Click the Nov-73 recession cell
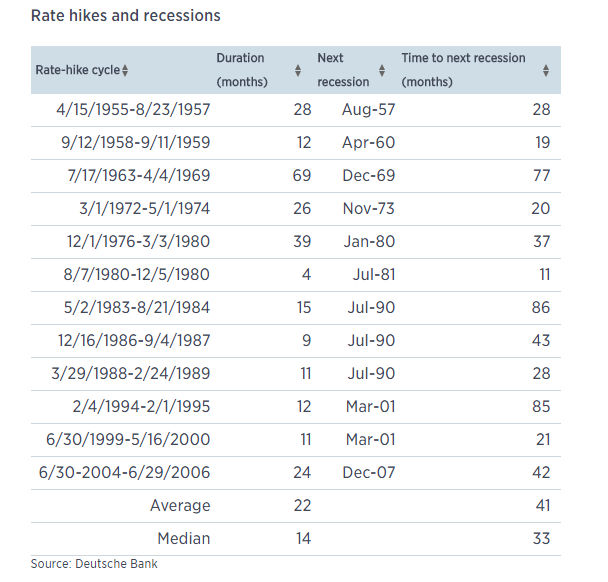The height and width of the screenshot is (582, 608). click(x=369, y=209)
